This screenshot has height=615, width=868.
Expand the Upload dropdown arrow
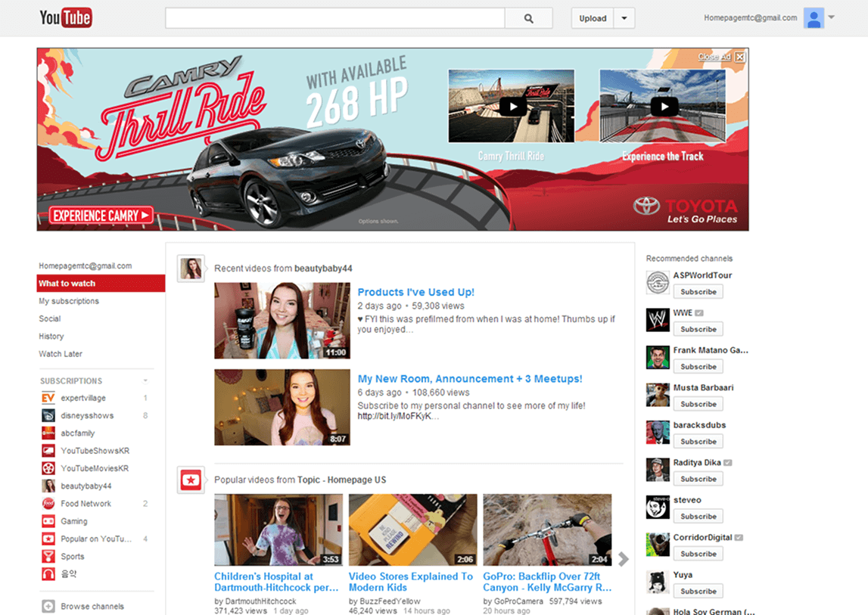point(624,18)
